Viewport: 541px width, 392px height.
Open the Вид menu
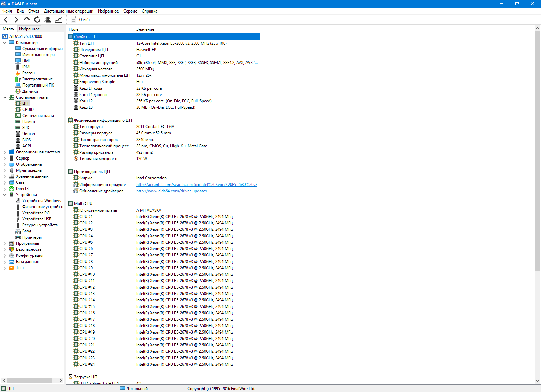point(20,11)
